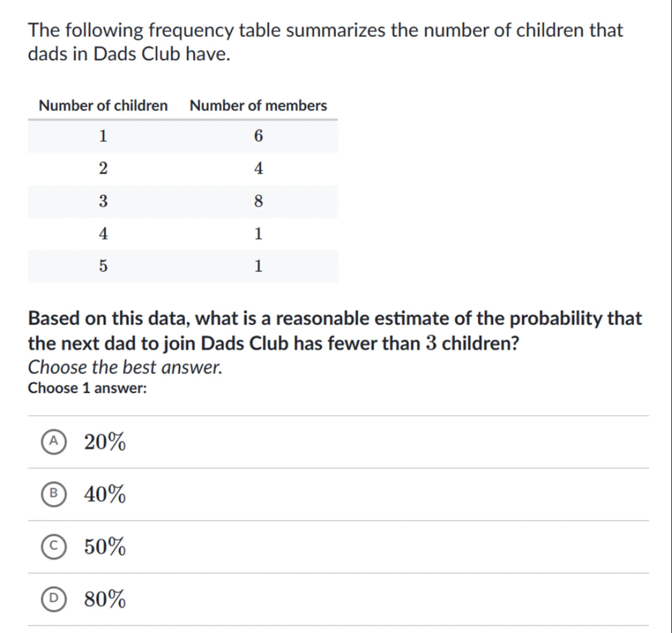The image size is (672, 633).
Task: Click the "Choose 1 answer:" label
Action: 87,388
